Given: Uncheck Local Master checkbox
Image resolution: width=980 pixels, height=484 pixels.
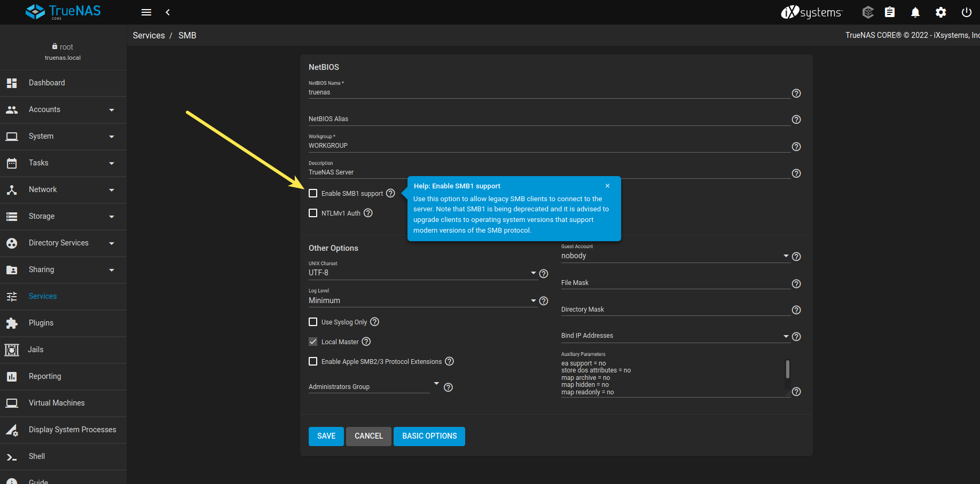Looking at the screenshot, I should click(313, 342).
